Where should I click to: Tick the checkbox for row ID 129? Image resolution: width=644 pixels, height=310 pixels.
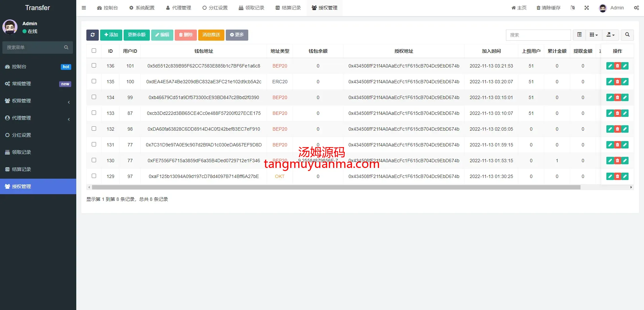[94, 176]
